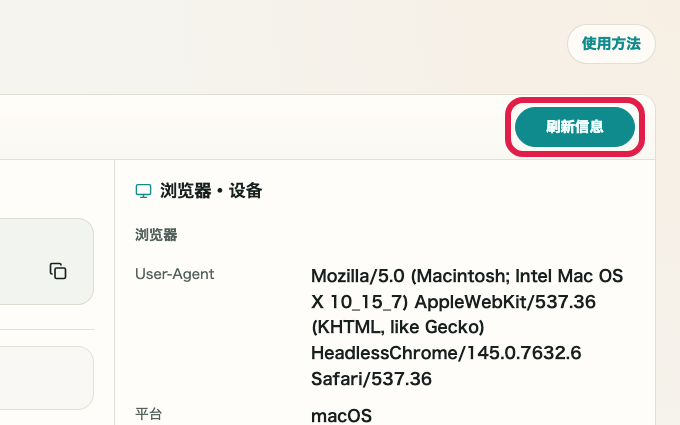
Task: Select the 浏览器 subsection label
Action: click(x=156, y=235)
